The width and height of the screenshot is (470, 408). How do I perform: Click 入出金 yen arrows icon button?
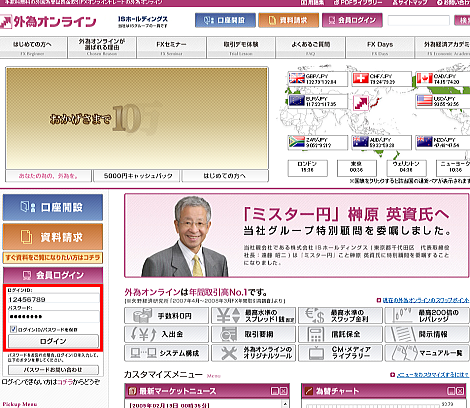[x=166, y=334]
